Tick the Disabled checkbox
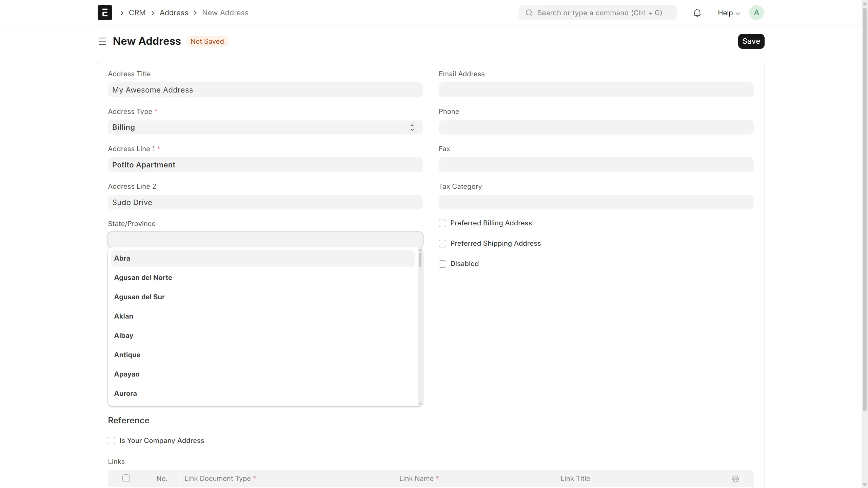Image resolution: width=868 pixels, height=488 pixels. (x=442, y=264)
